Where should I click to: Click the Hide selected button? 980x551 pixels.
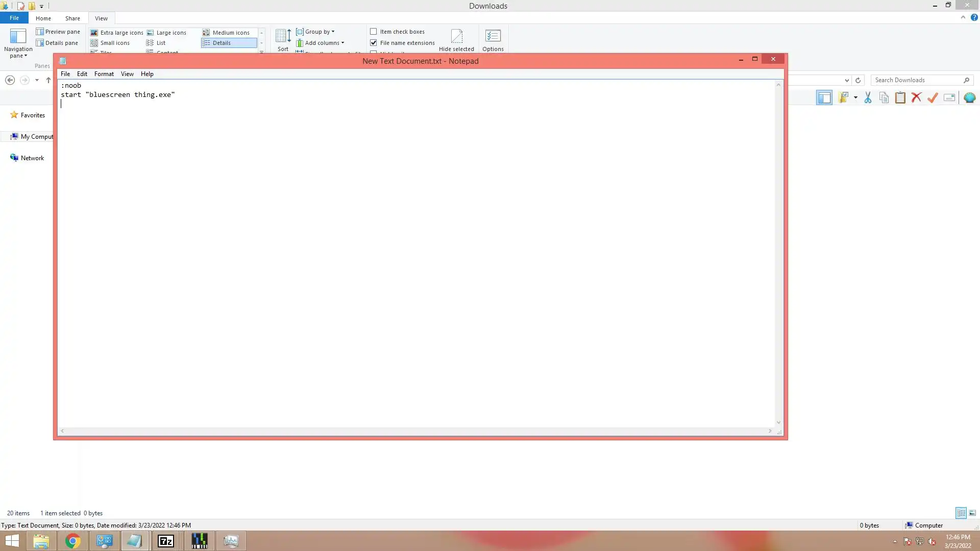(456, 41)
